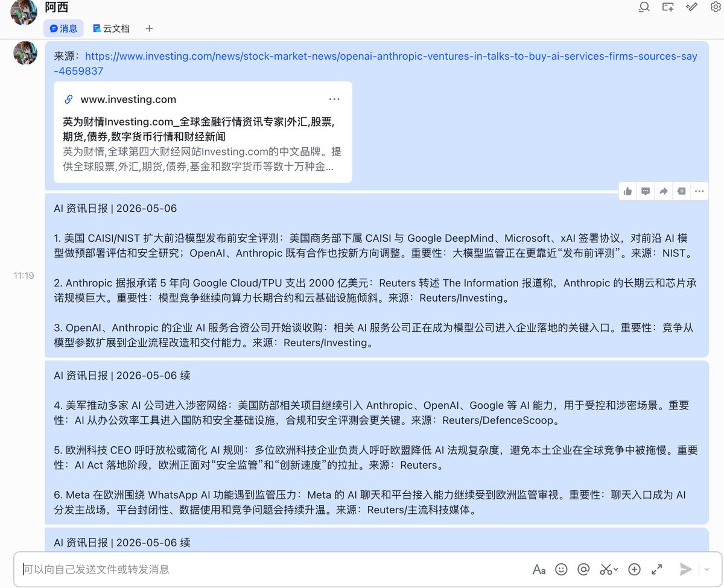Viewport: 724px width, 588px height.
Task: Open the ellipsis menu on investing.com card
Action: [334, 100]
